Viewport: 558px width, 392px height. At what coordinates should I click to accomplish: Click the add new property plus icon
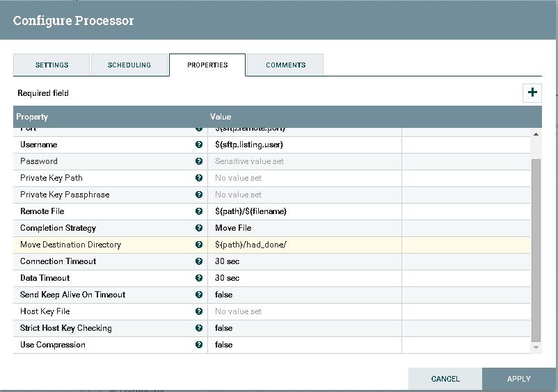(532, 92)
